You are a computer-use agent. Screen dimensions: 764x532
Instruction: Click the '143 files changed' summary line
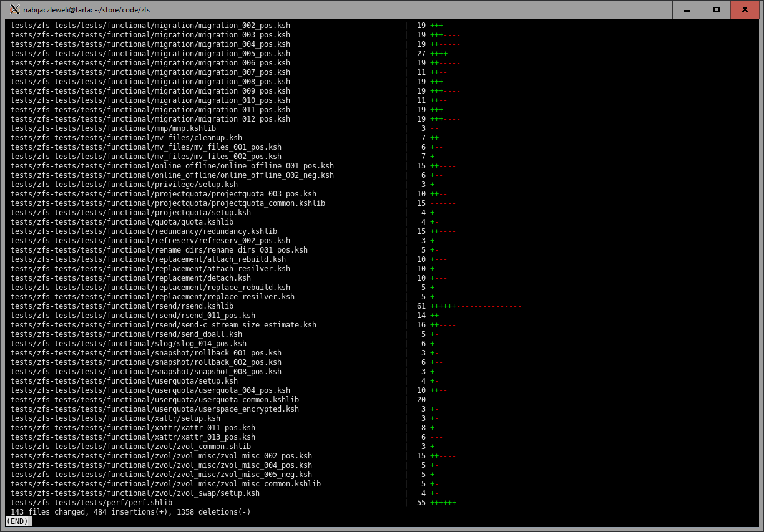tap(130, 512)
